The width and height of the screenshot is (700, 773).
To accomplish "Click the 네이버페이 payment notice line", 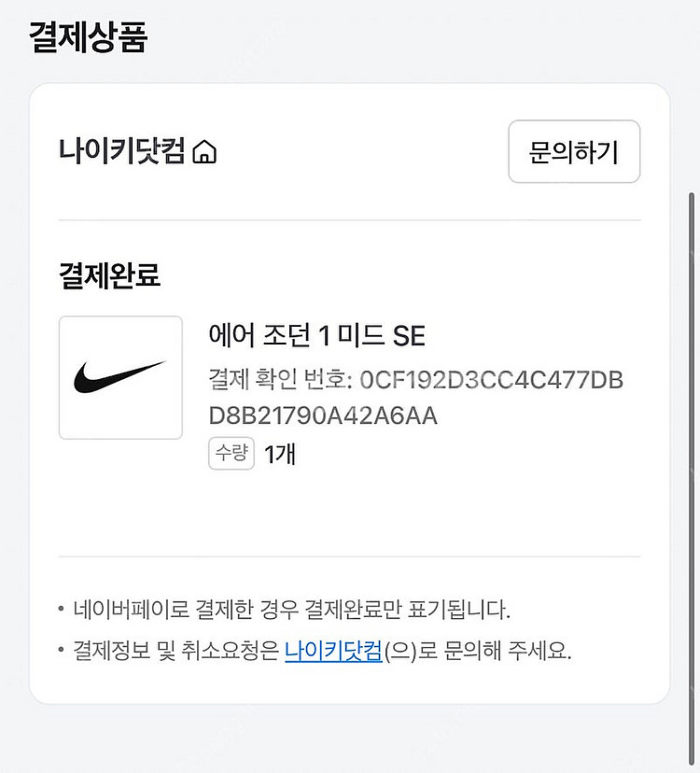I will (291, 611).
